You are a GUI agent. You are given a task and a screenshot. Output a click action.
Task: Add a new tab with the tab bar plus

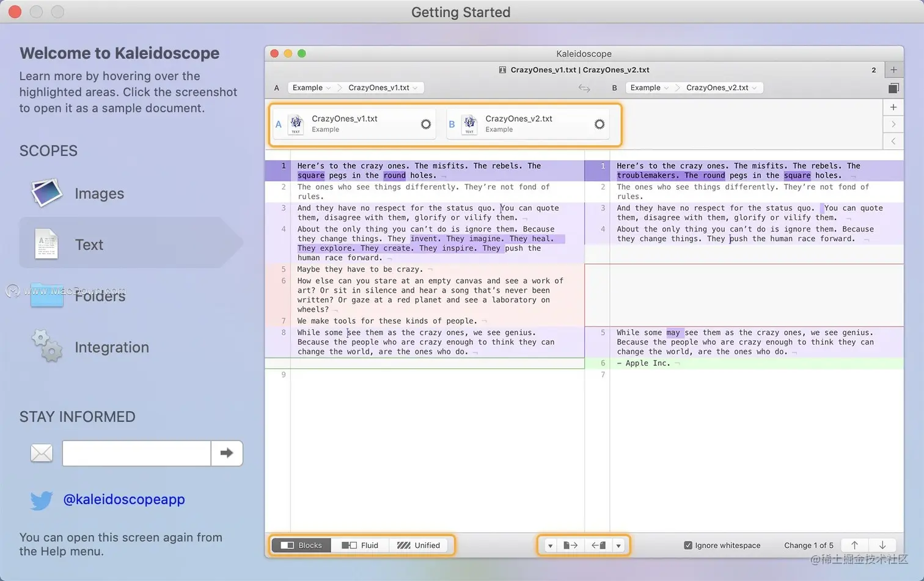click(893, 70)
